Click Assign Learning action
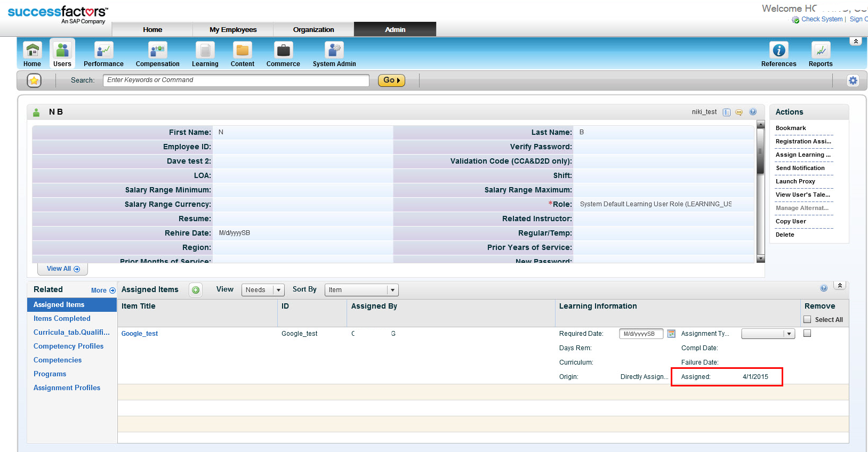Screen dimensions: 868x452 click(x=803, y=155)
